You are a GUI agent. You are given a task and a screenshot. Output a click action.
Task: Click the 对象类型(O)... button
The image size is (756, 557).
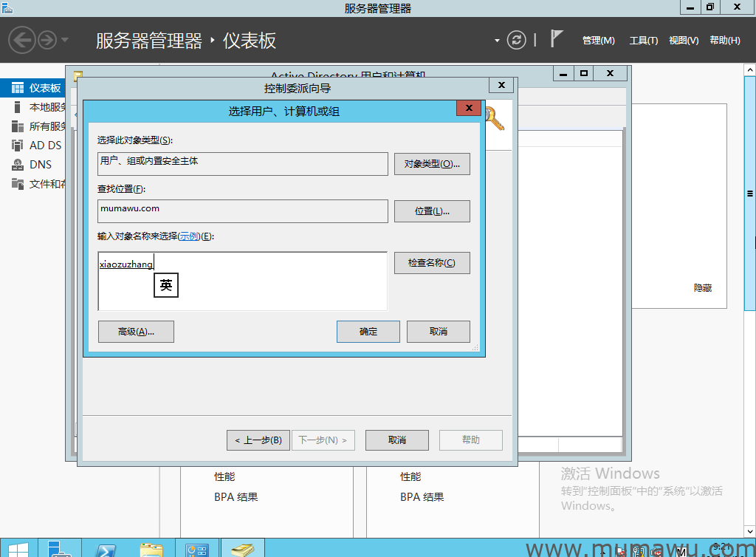tap(432, 164)
